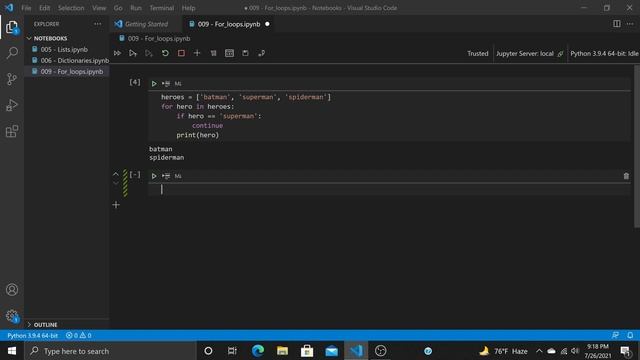Image resolution: width=640 pixels, height=360 pixels.
Task: Open the variable explorer icon
Action: pyautogui.click(x=229, y=53)
